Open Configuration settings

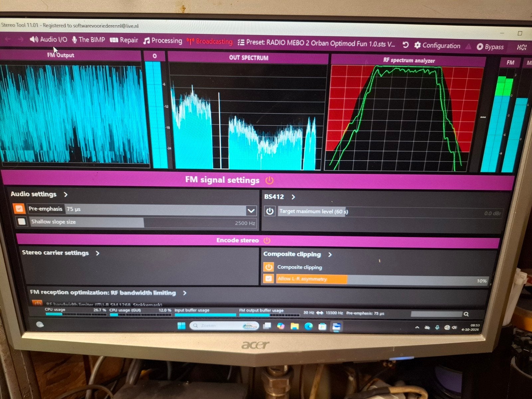pos(437,46)
